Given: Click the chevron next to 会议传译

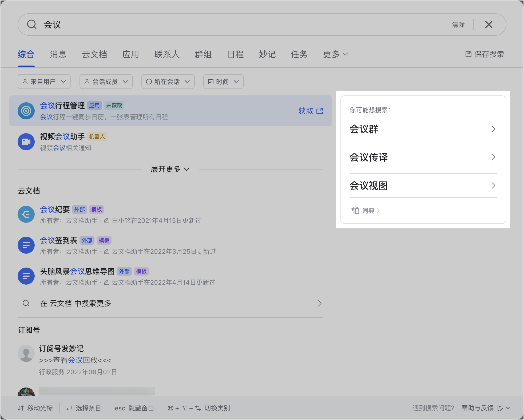Looking at the screenshot, I should click(x=493, y=157).
